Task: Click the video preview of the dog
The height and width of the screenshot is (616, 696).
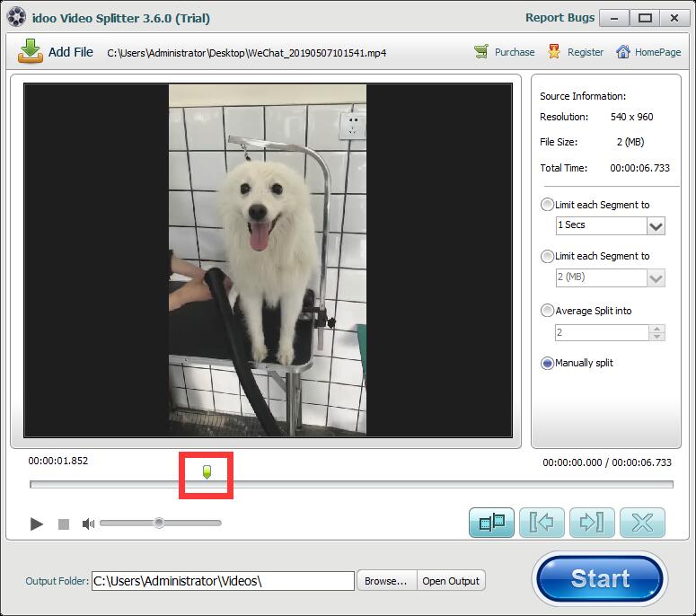Action: [x=268, y=260]
